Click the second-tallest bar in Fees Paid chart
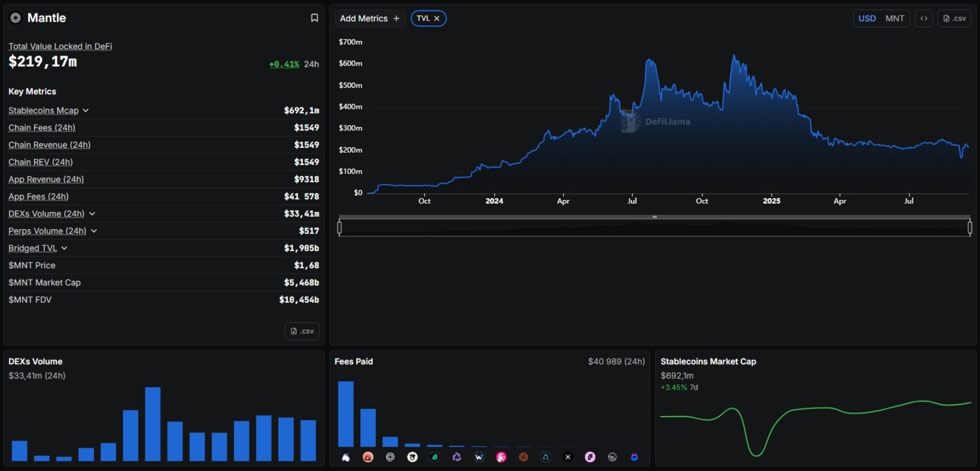Image resolution: width=980 pixels, height=471 pixels. (x=368, y=428)
